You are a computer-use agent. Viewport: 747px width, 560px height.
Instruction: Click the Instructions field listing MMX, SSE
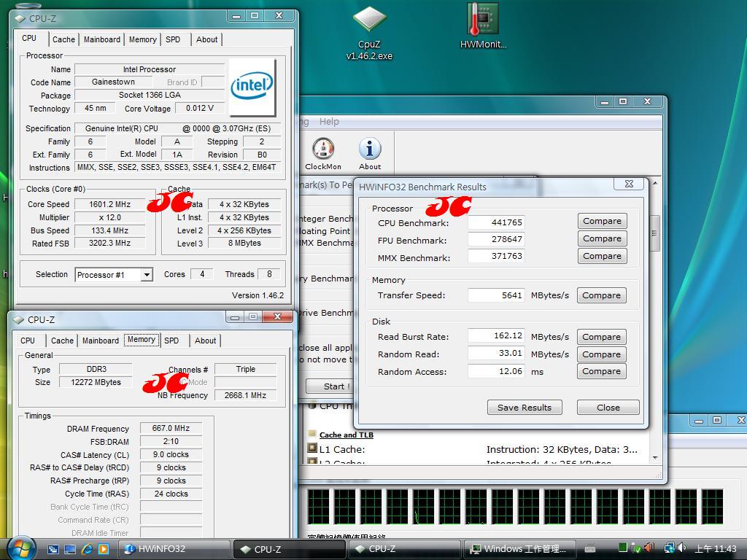click(x=178, y=167)
